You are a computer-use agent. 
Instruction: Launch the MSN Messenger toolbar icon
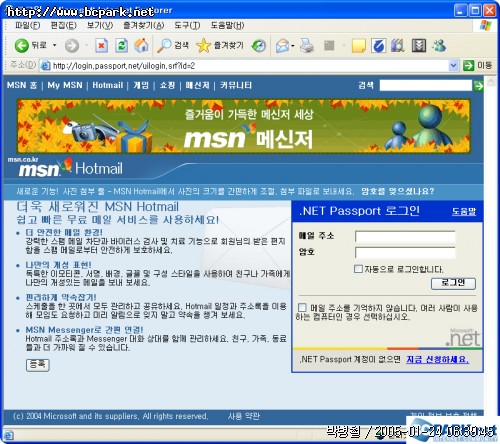(439, 46)
